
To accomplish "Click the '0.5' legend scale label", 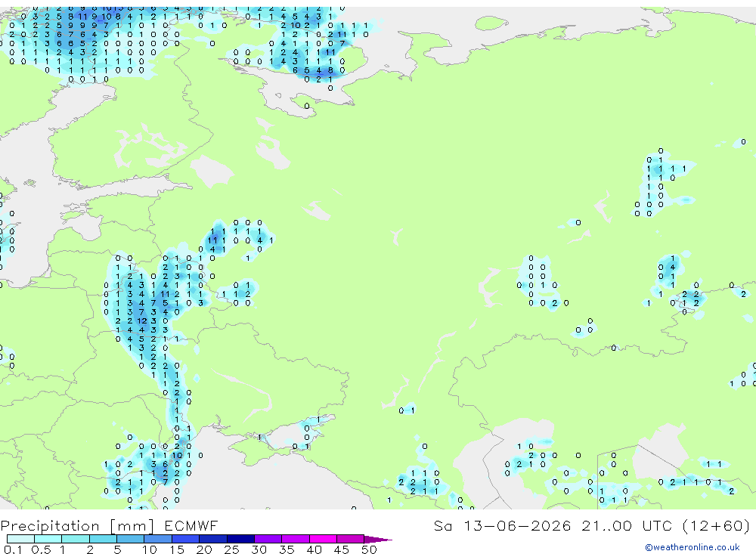I will pos(41,549).
